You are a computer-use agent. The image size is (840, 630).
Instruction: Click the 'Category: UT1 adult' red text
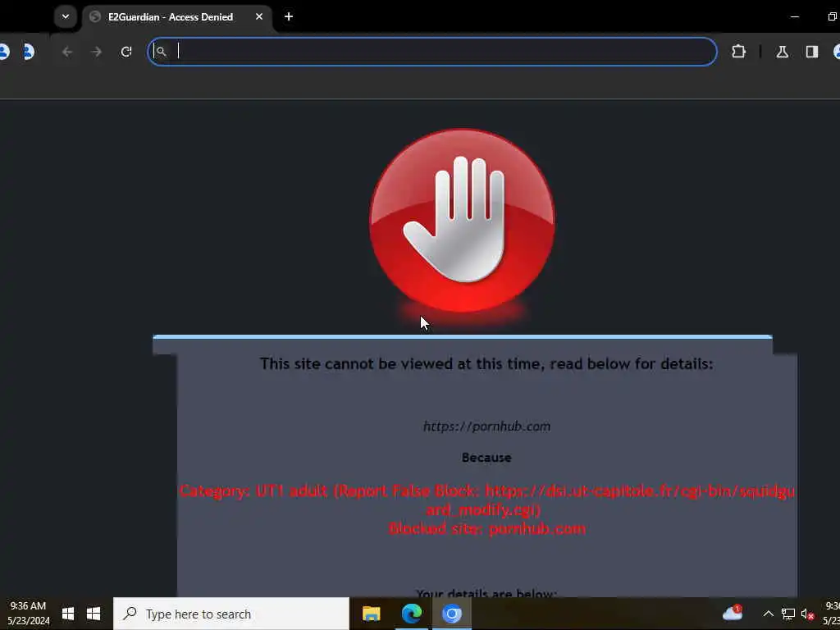pos(253,491)
